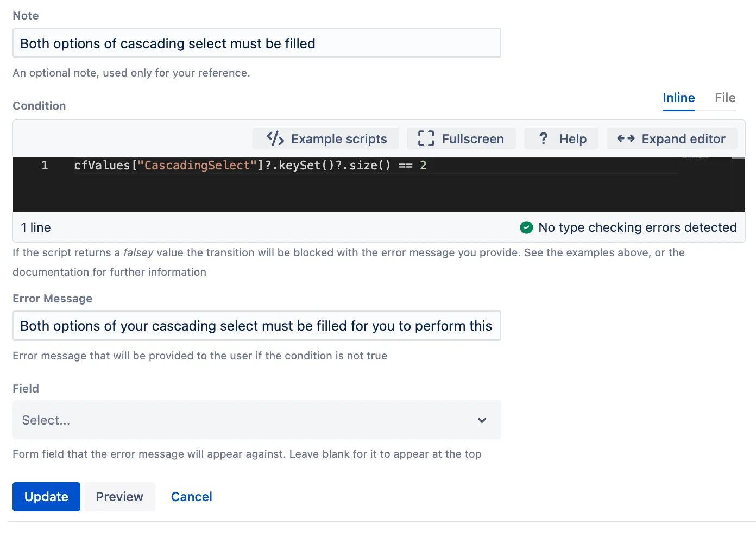Click the question mark Help icon
The height and width of the screenshot is (544, 756).
coord(543,138)
